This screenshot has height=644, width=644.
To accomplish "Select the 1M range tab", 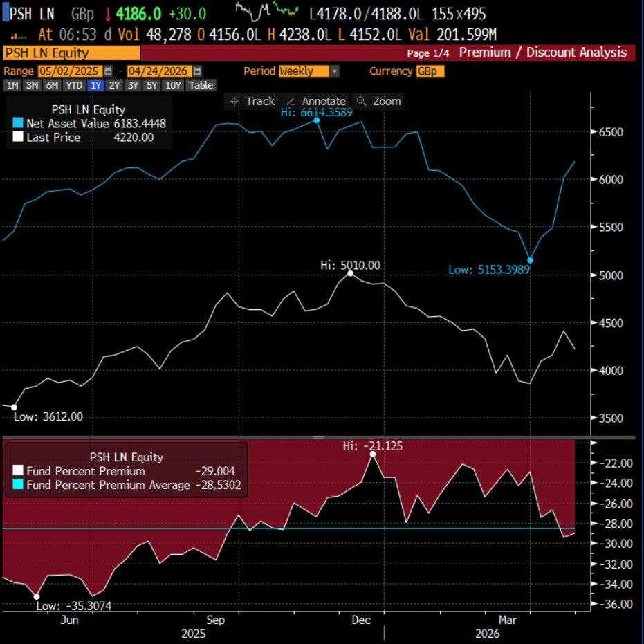I will [x=12, y=86].
